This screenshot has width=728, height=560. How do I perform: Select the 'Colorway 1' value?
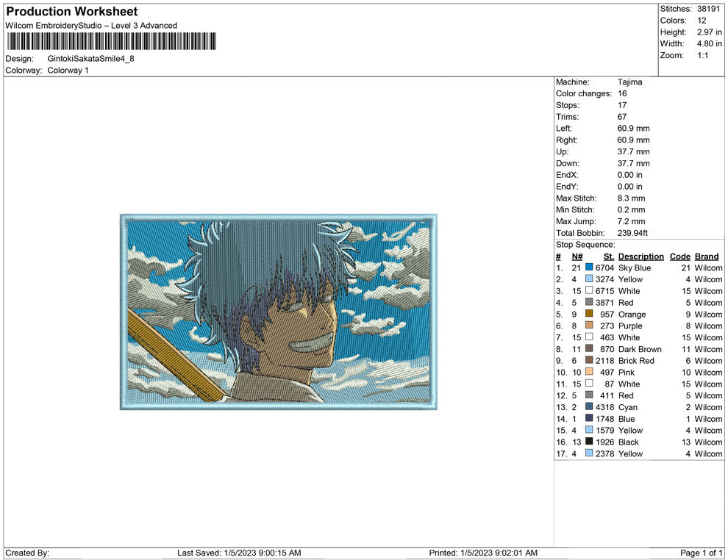click(x=68, y=70)
